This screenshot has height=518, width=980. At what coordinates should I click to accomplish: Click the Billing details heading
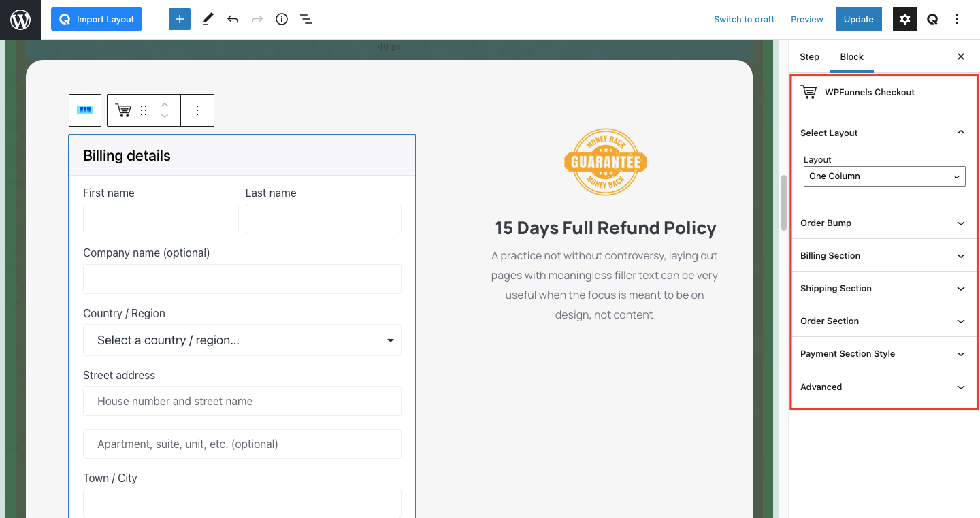click(x=127, y=156)
